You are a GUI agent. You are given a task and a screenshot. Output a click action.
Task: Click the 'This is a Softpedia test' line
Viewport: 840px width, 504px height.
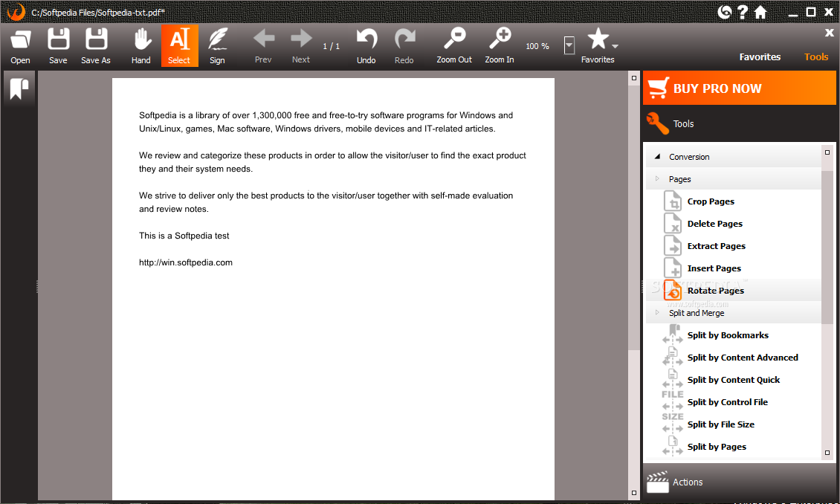pos(184,236)
